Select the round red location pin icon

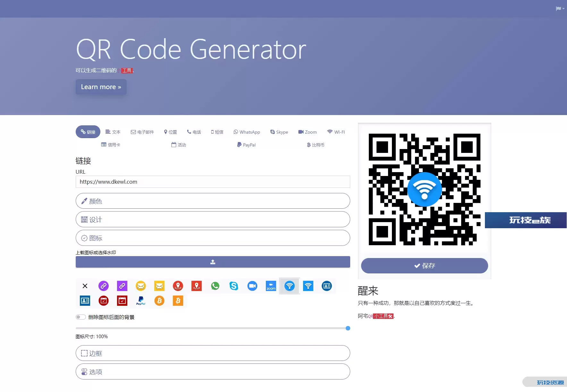coord(178,286)
